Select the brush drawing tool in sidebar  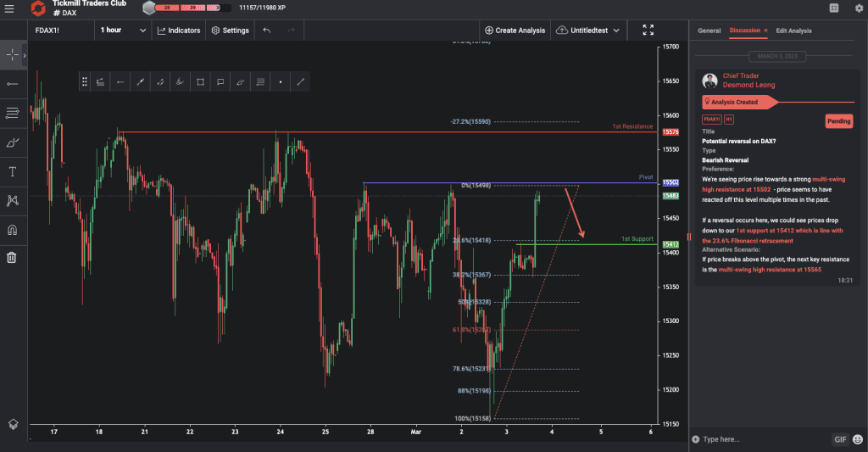pos(12,143)
